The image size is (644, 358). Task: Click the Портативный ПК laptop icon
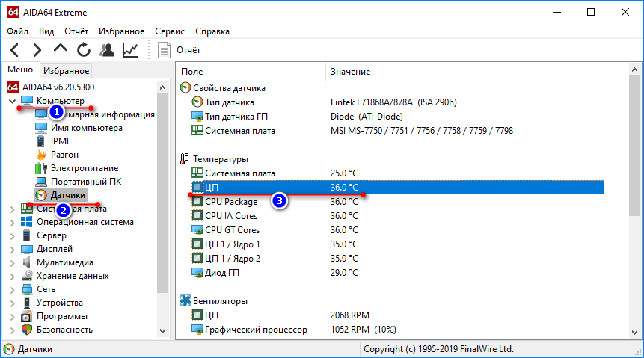click(x=41, y=182)
